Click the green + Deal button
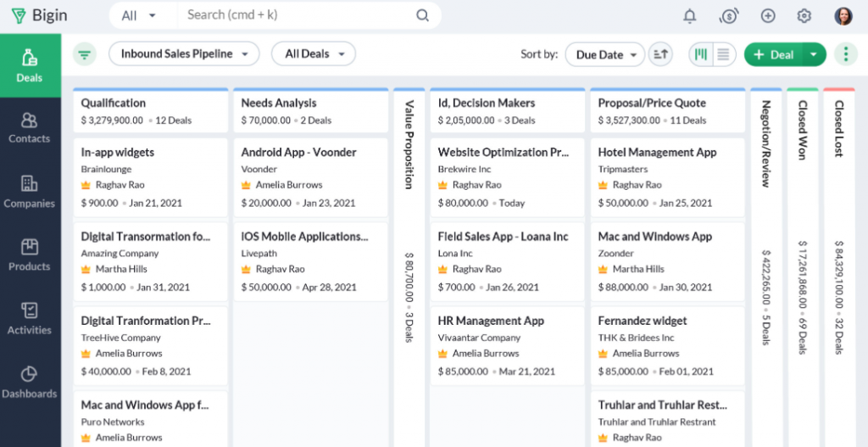 coord(772,54)
